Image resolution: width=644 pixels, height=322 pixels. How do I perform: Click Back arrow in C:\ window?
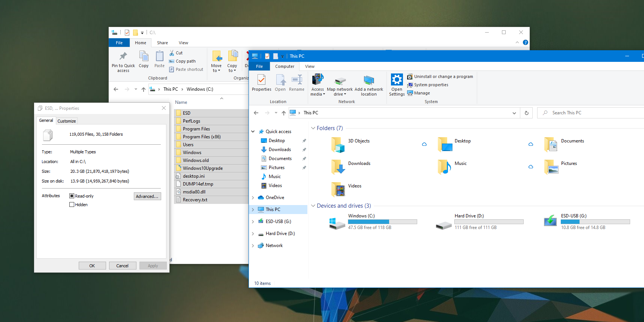[x=116, y=89]
